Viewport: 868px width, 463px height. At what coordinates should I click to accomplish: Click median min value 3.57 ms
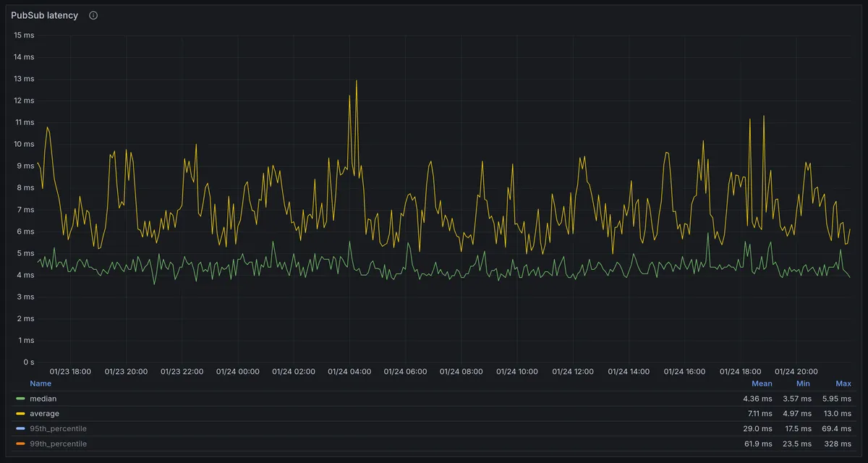click(x=797, y=399)
